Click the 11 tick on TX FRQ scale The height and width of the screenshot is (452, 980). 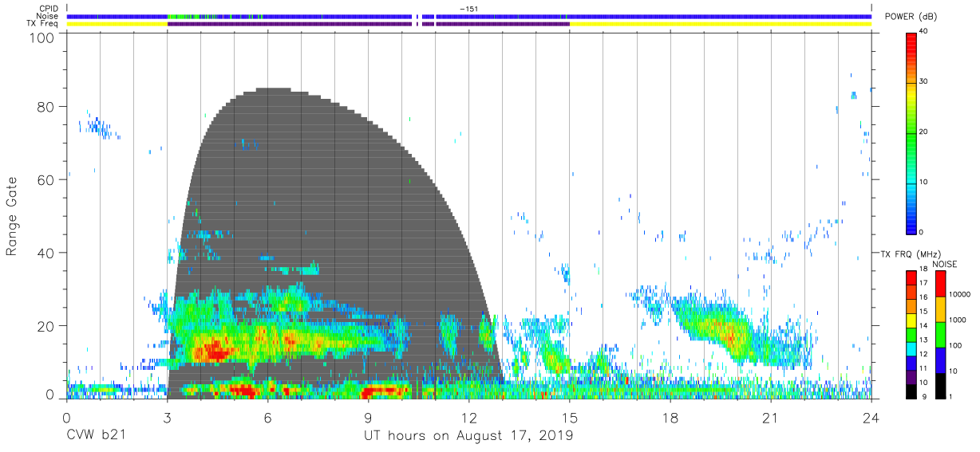coord(923,368)
